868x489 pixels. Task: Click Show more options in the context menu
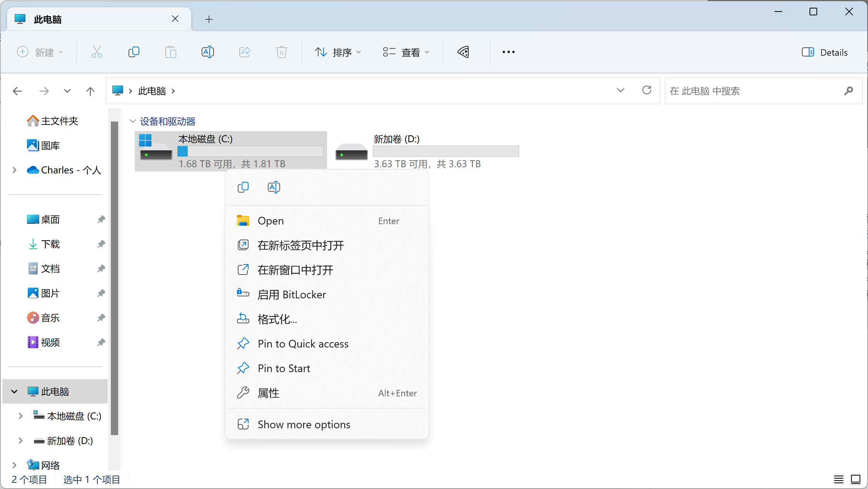click(304, 424)
